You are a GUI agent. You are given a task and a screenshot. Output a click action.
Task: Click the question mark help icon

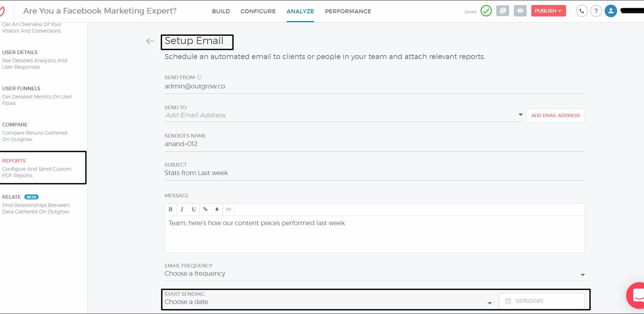pos(596,11)
